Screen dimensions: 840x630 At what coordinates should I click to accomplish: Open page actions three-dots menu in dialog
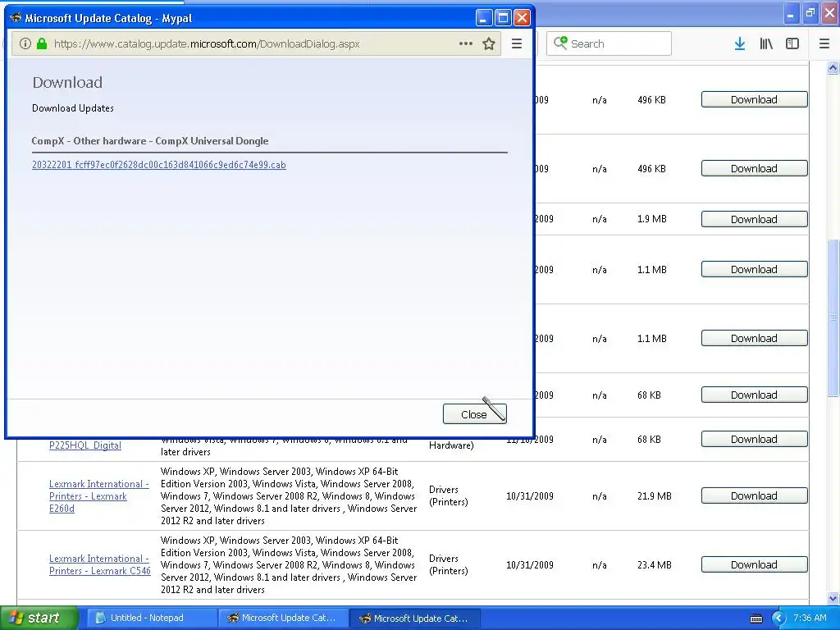pos(466,44)
